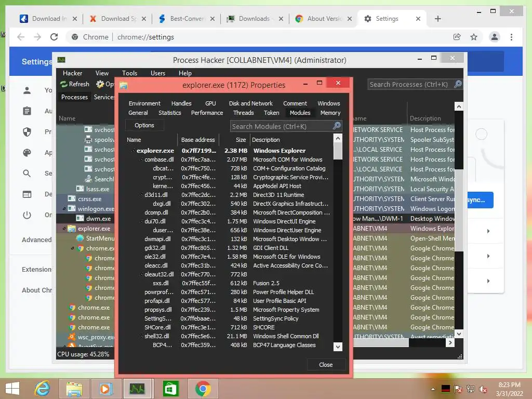Click the Options button in Modules tab

pos(144,125)
